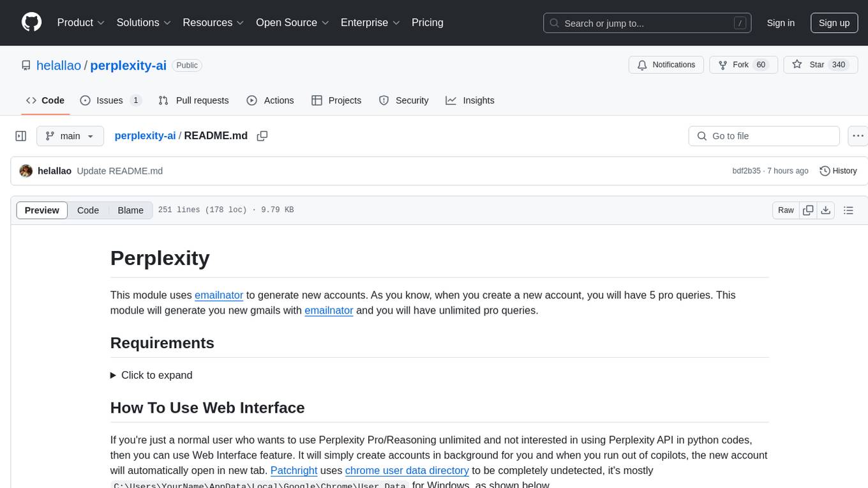This screenshot has width=868, height=488.
Task: View the file History
Action: point(838,171)
